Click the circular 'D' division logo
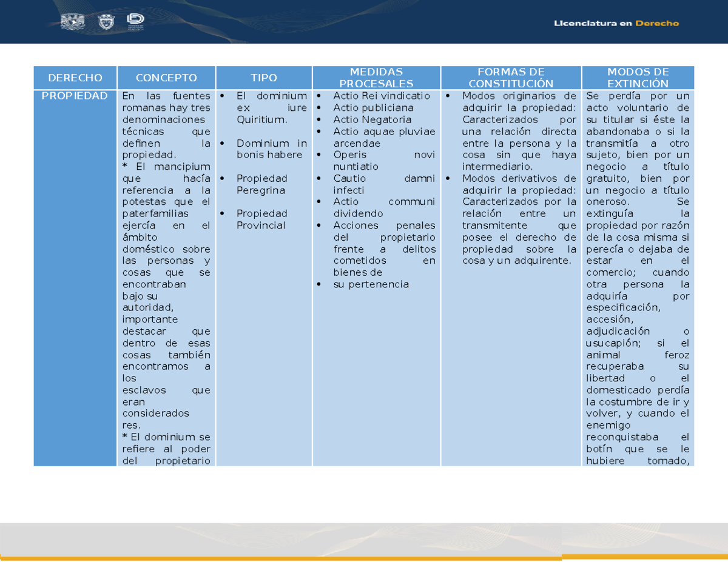The image size is (728, 562). (135, 20)
